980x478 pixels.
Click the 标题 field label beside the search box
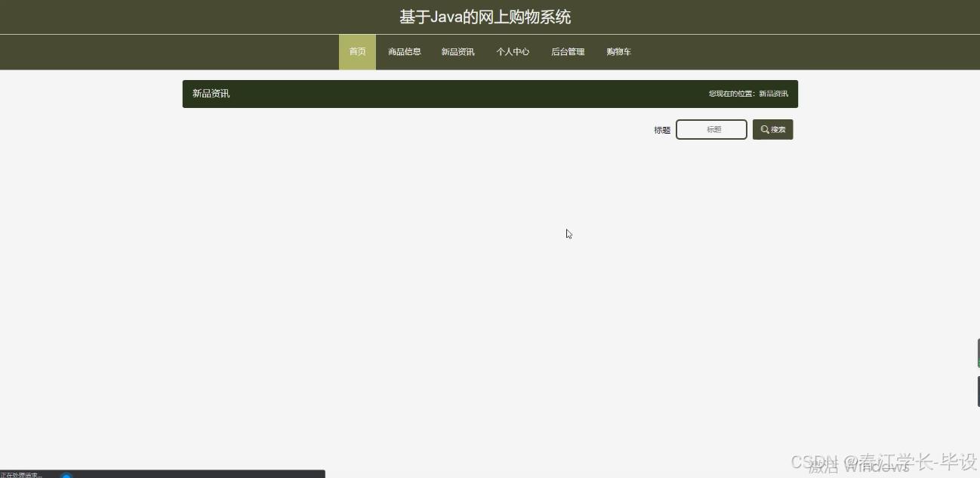pos(661,129)
